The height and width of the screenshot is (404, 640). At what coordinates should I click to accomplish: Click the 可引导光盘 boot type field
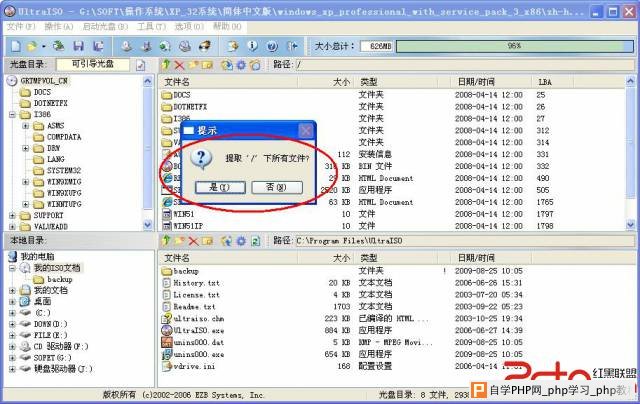(93, 64)
